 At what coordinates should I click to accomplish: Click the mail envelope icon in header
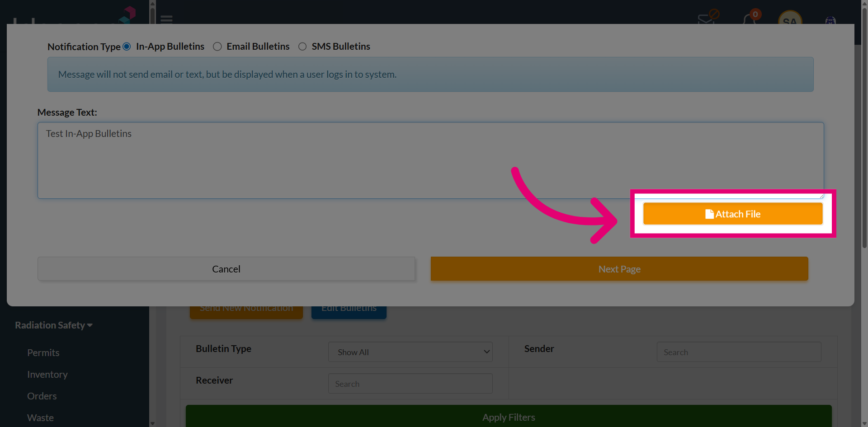coord(706,19)
